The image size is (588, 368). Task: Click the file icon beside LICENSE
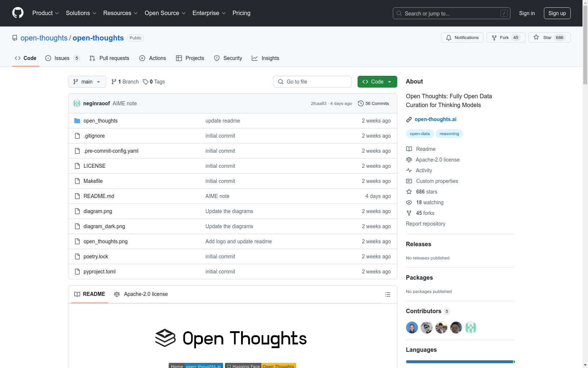77,166
